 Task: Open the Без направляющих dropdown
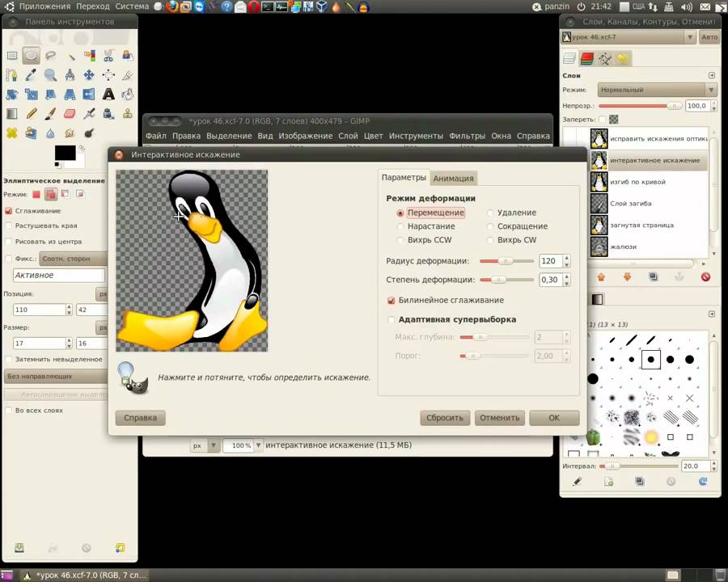56,377
